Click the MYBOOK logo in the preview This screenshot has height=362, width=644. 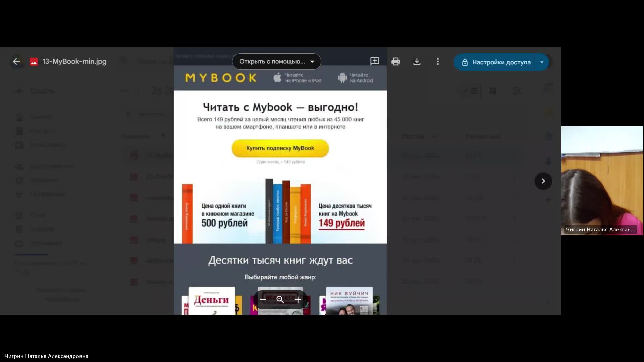coord(221,78)
